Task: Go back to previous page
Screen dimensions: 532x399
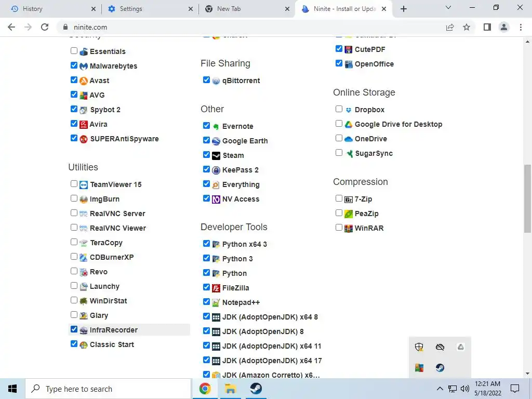Action: click(x=11, y=27)
